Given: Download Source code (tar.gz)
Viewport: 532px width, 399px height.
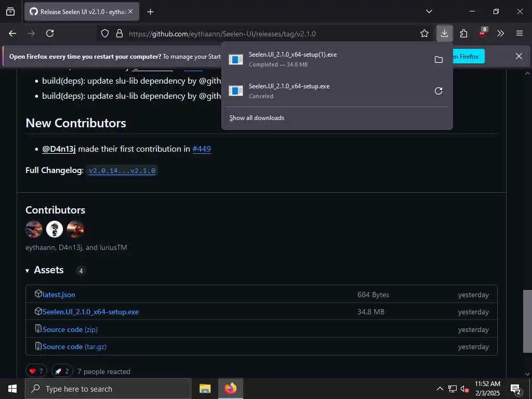Looking at the screenshot, I should tap(74, 347).
